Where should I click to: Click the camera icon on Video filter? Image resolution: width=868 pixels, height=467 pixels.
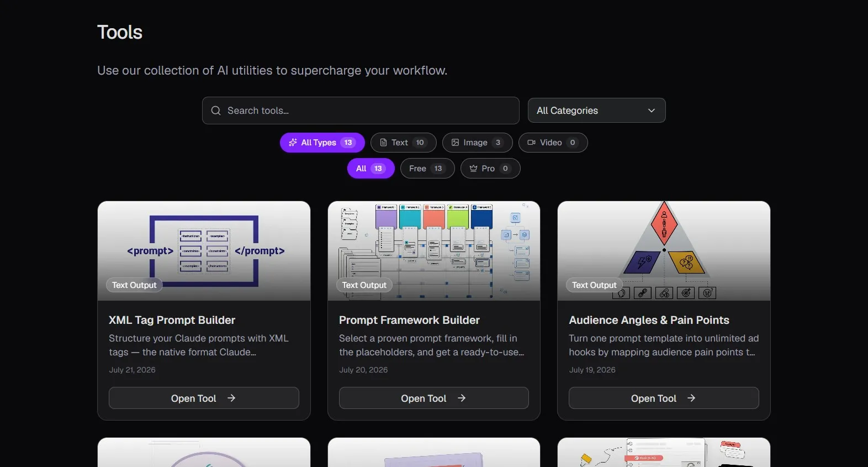531,143
